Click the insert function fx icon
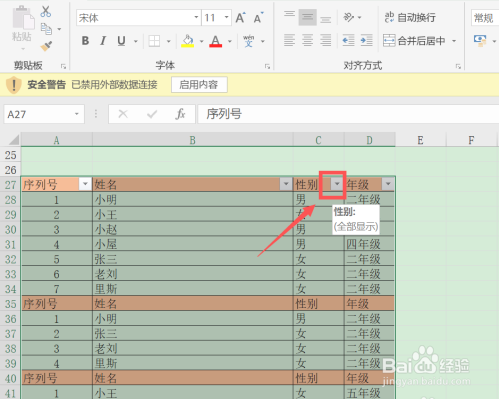 [180, 114]
